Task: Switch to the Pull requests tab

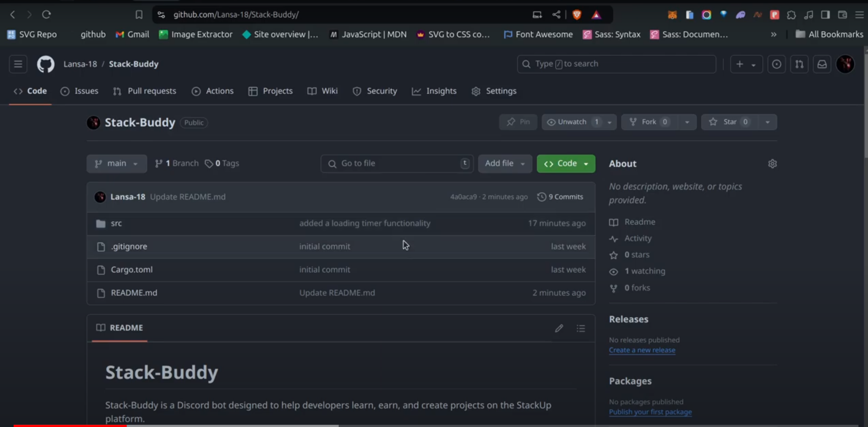Action: point(144,91)
